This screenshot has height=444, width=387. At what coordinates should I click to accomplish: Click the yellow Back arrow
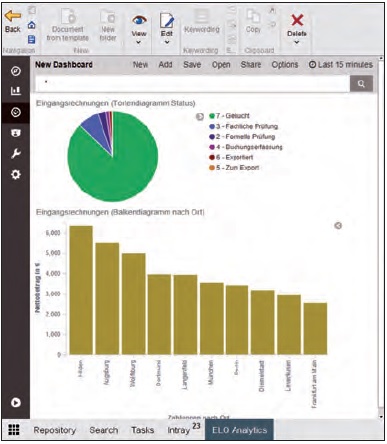tap(13, 16)
